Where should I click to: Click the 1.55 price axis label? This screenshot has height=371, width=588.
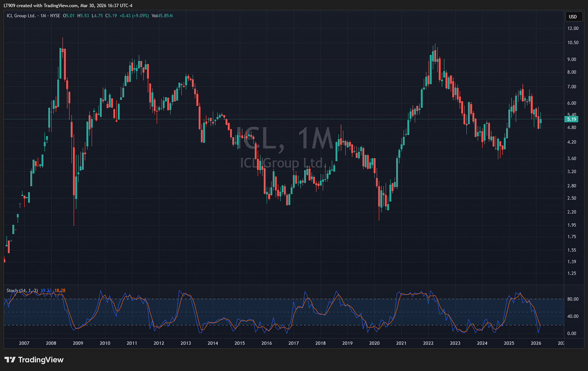[x=573, y=250]
